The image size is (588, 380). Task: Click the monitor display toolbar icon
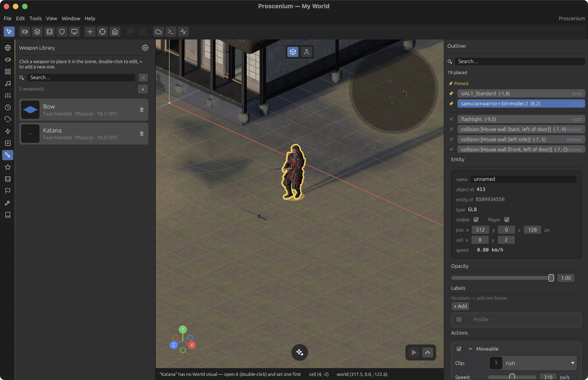[74, 32]
